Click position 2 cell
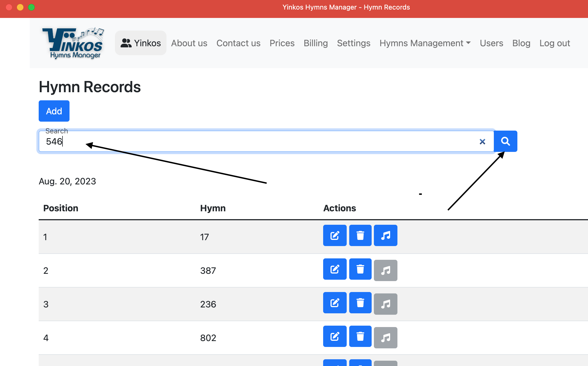This screenshot has width=588, height=366. (46, 271)
